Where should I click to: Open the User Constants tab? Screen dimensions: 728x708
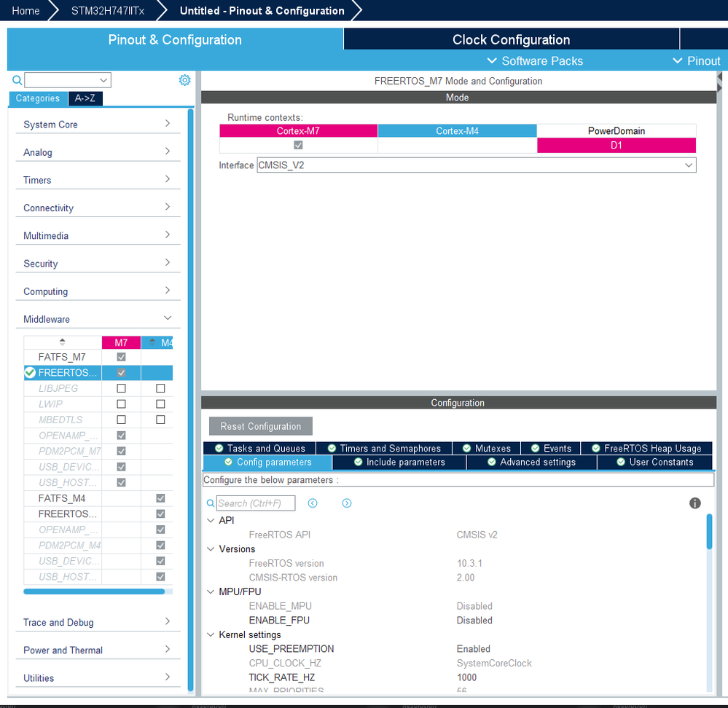pyautogui.click(x=654, y=462)
